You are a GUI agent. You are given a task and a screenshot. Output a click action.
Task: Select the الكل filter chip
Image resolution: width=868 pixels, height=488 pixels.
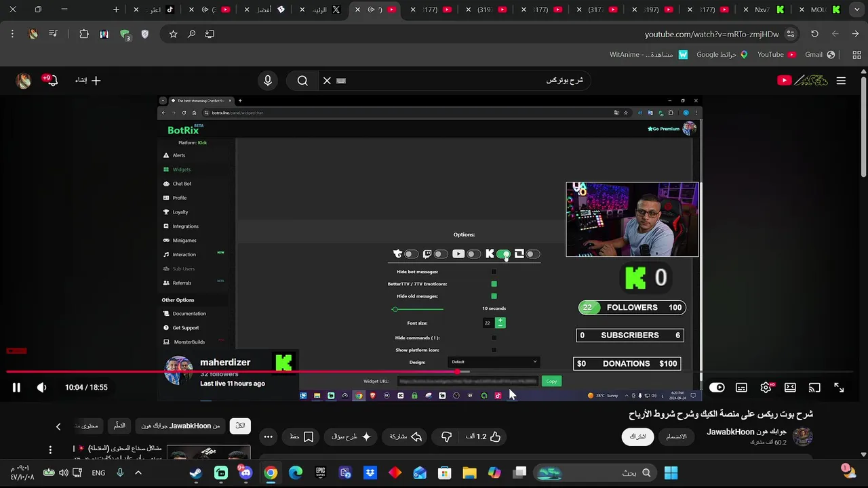pos(240,426)
